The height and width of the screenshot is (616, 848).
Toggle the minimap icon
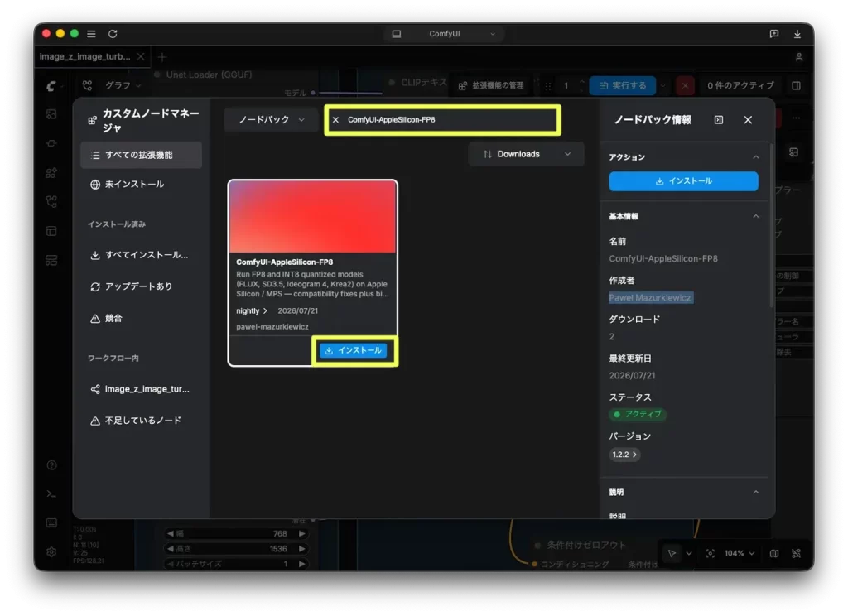(x=774, y=553)
